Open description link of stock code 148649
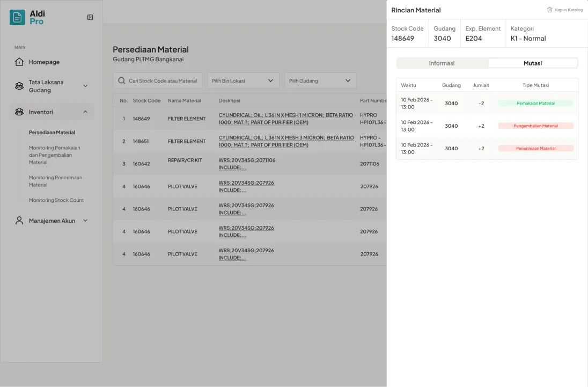588x387 pixels. click(286, 119)
